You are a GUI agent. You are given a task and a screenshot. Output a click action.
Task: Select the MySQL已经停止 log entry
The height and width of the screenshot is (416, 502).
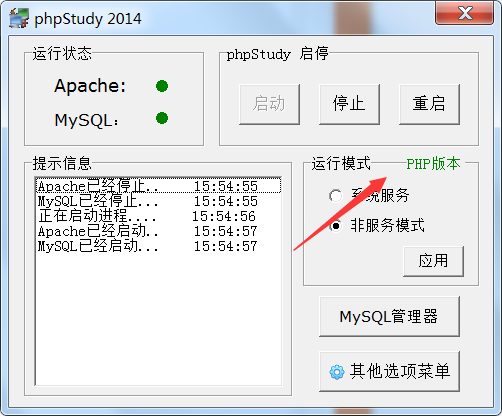[158, 201]
